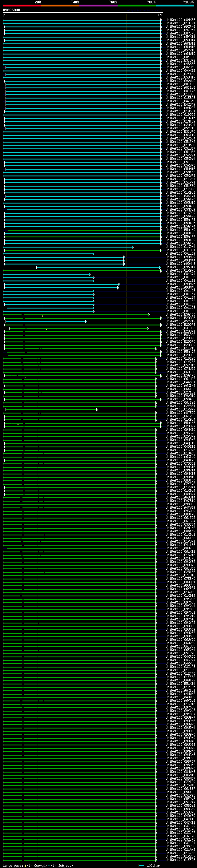
Task: Select the UniRef100_C5KII9 label
Action: point(180,135)
